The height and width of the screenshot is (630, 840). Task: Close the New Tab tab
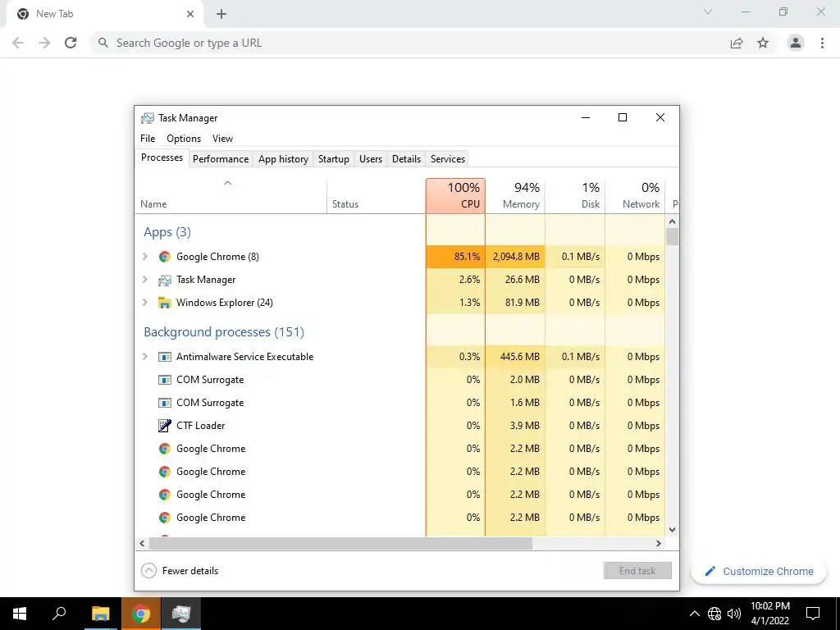pyautogui.click(x=190, y=14)
